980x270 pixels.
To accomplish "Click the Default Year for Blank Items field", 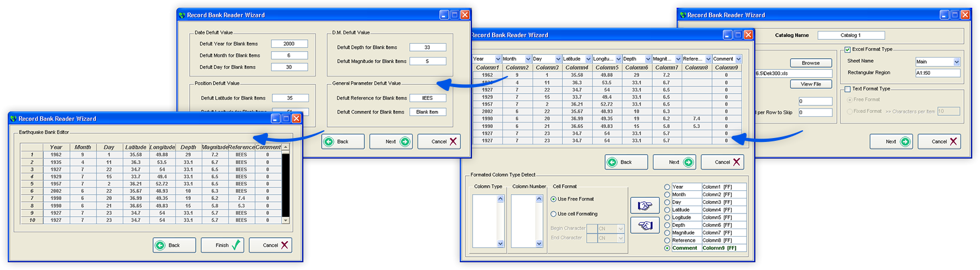I will (x=289, y=44).
